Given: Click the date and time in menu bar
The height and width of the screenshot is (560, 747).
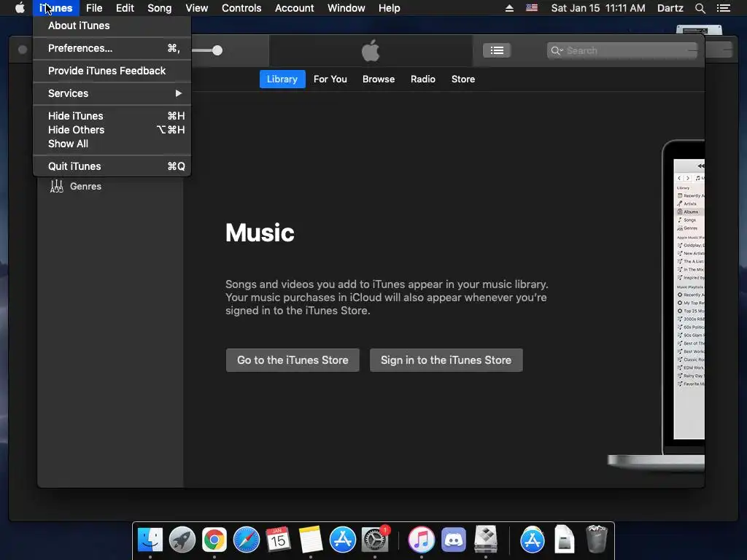Looking at the screenshot, I should click(x=598, y=8).
